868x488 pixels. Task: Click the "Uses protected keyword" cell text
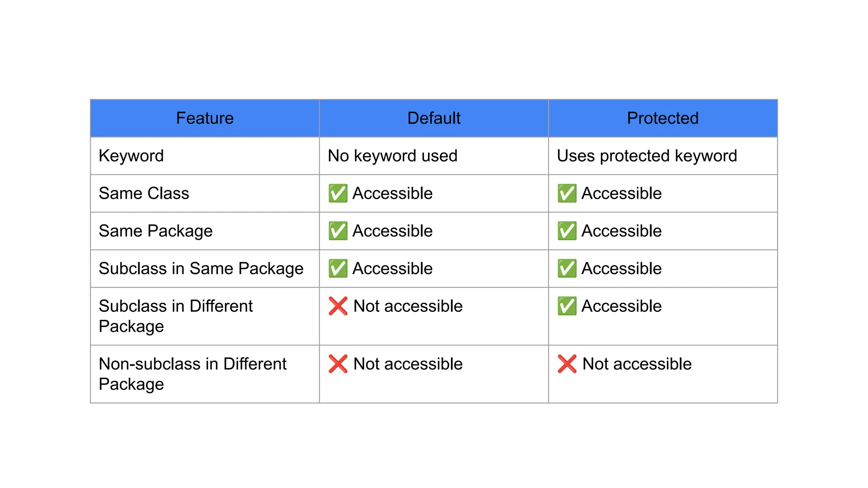(647, 156)
